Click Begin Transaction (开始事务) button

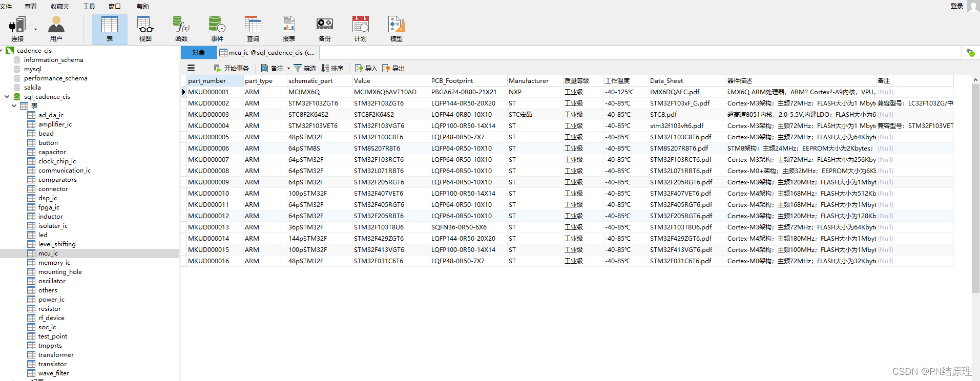tap(231, 68)
